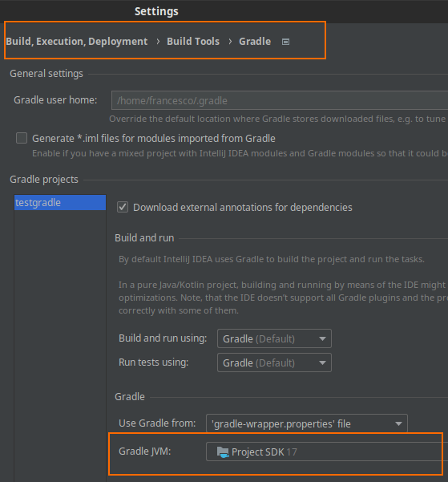Click the Run tests using: label
448x482 pixels.
[153, 363]
